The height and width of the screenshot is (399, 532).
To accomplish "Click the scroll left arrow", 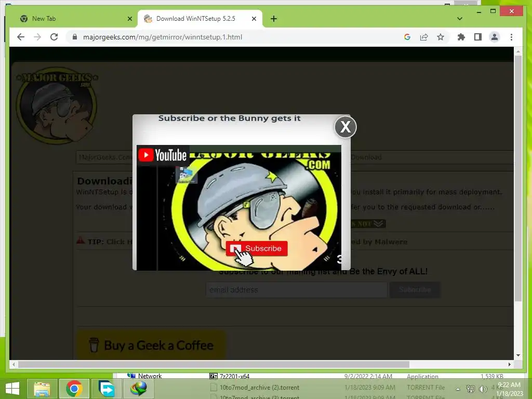I will click(14, 364).
